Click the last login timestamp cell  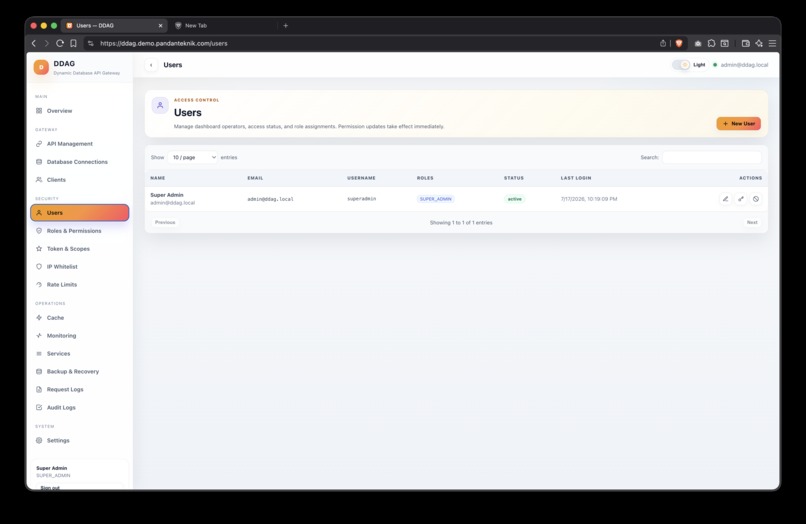tap(589, 199)
